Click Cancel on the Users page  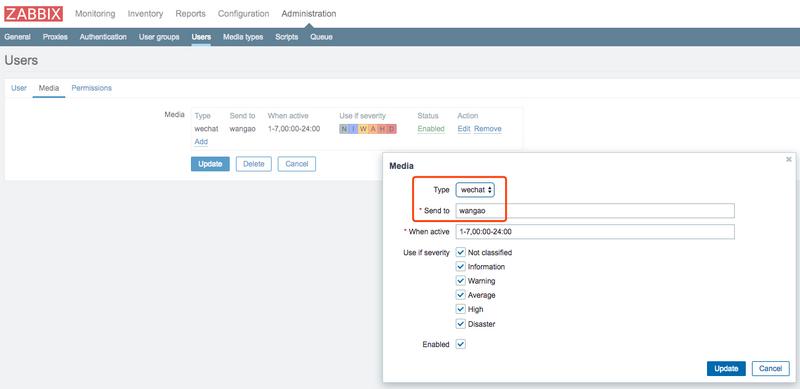[297, 164]
